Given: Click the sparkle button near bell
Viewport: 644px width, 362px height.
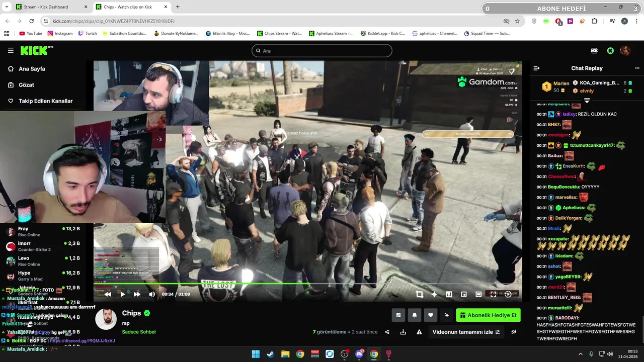Looking at the screenshot, I should point(446,315).
